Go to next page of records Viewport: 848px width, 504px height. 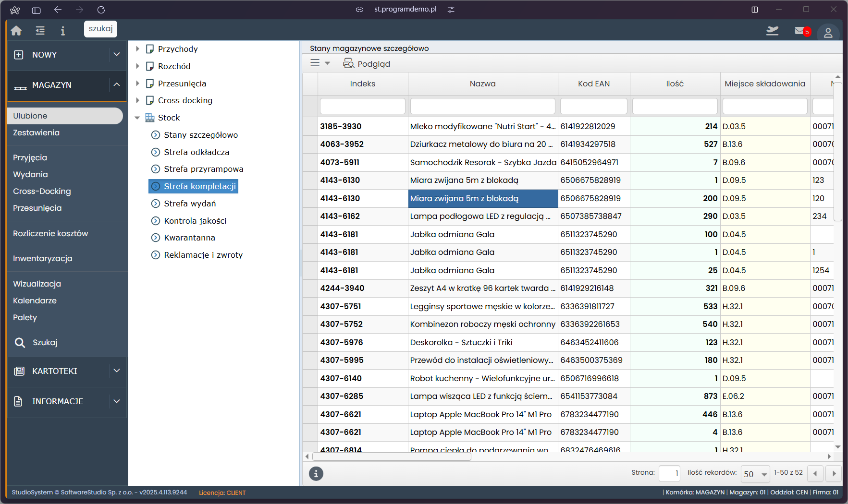click(x=834, y=474)
